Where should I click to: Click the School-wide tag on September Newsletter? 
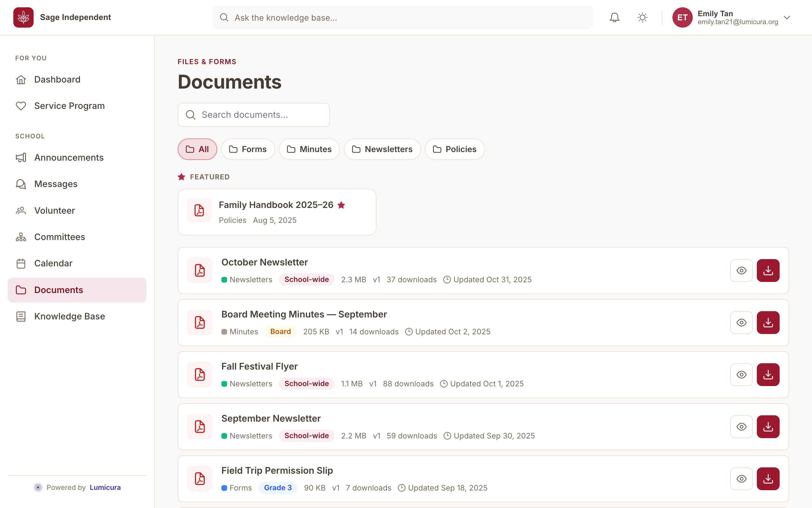click(307, 436)
